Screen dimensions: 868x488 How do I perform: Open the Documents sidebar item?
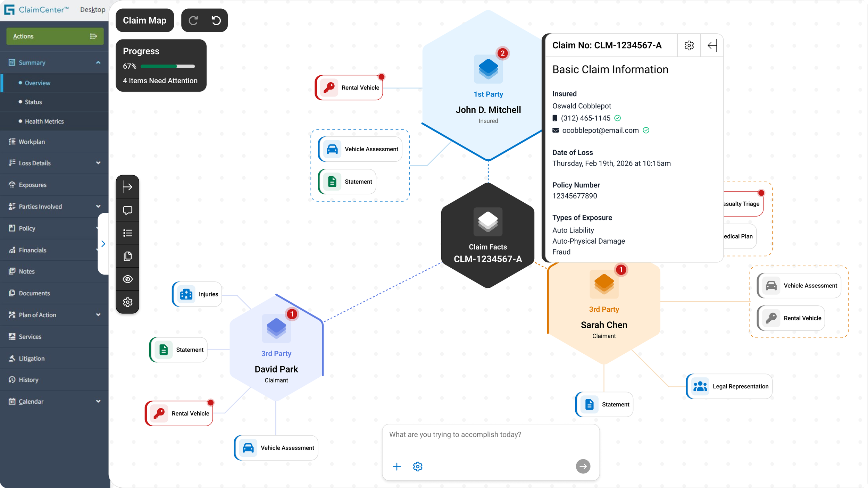(54, 293)
